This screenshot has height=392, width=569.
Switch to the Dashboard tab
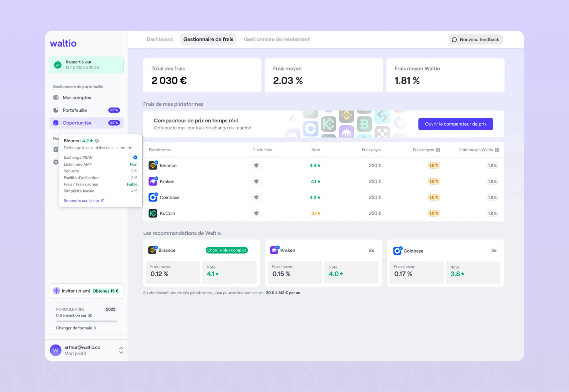click(160, 40)
